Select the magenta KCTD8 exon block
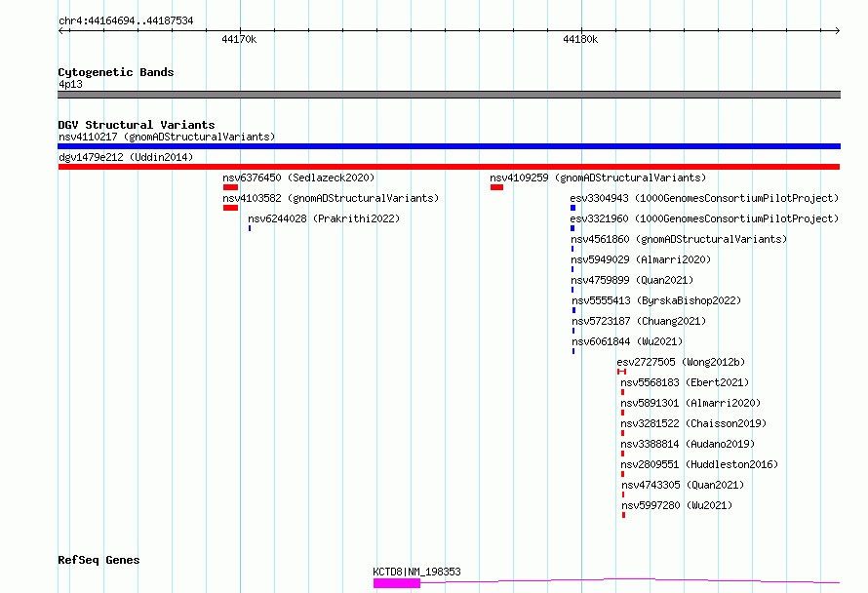 (397, 583)
